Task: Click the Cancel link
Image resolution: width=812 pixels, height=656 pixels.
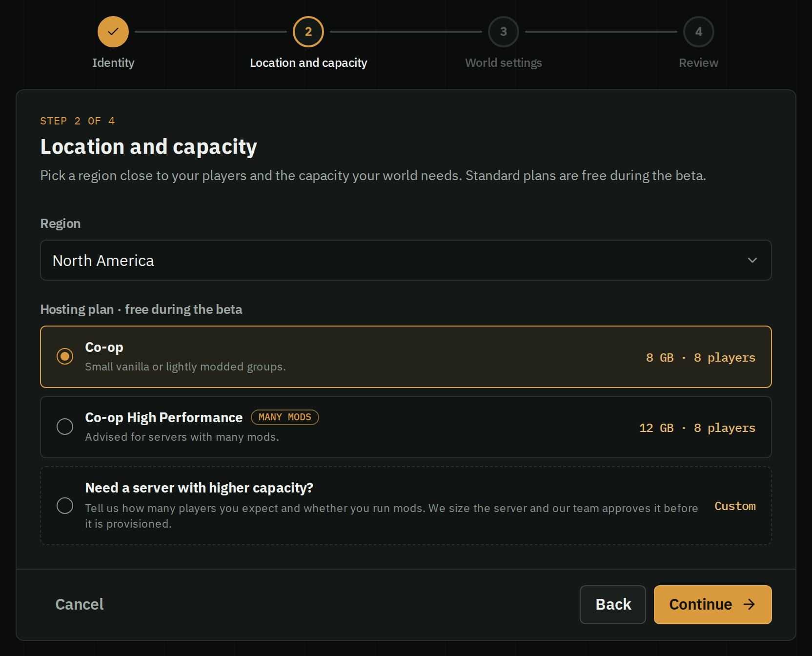Action: coord(80,604)
